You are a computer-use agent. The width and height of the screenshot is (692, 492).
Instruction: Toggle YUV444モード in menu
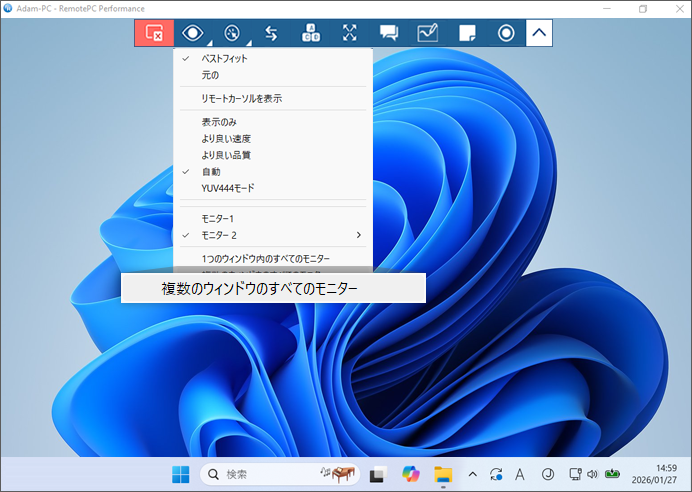(x=273, y=188)
